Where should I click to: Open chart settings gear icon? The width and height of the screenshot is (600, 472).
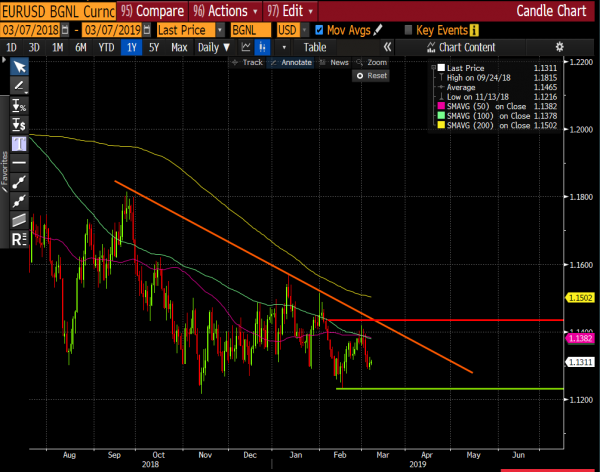(559, 47)
